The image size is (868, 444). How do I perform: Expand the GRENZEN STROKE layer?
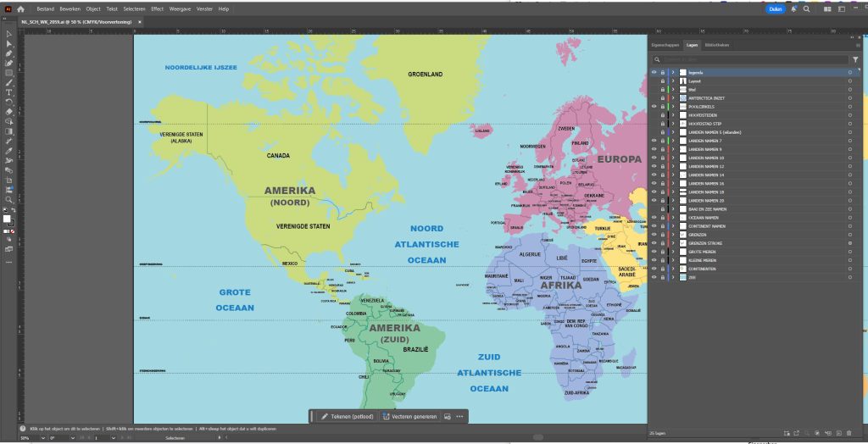(x=673, y=243)
